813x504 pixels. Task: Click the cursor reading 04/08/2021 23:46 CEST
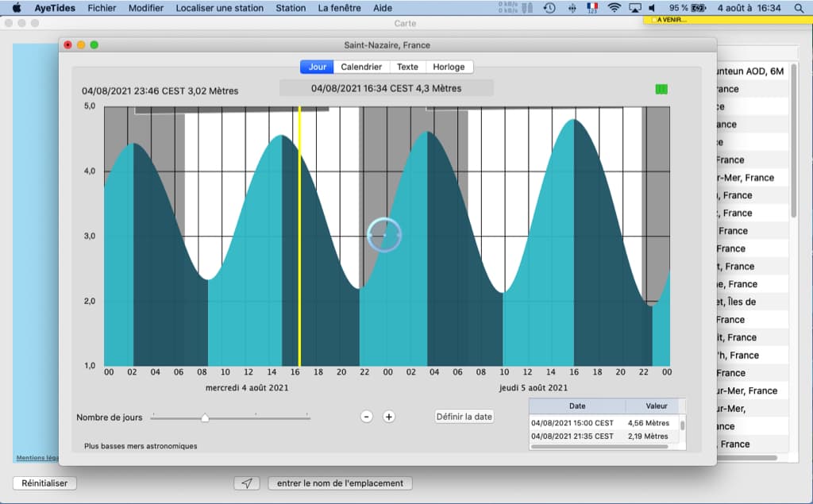coord(160,90)
